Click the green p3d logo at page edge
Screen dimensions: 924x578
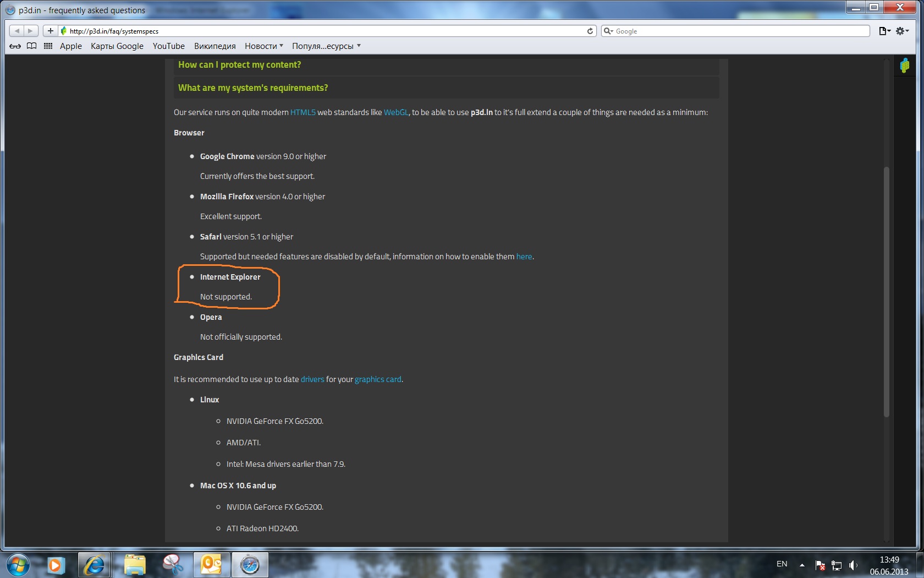(x=905, y=66)
